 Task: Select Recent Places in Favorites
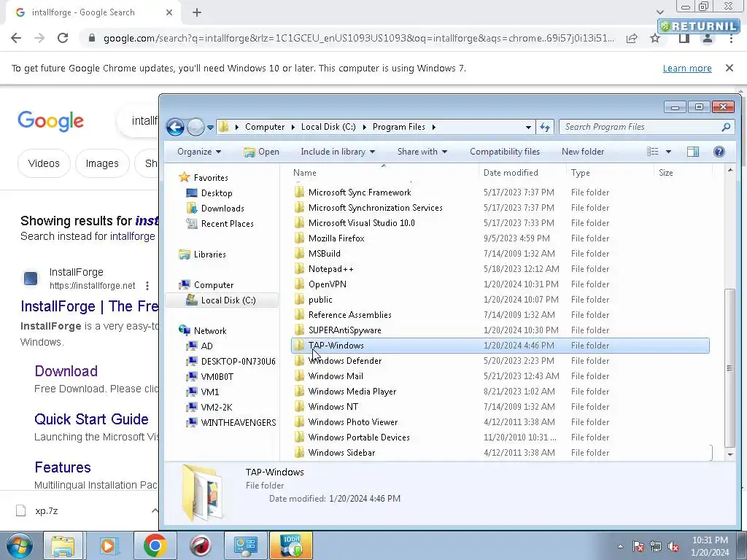tap(227, 223)
